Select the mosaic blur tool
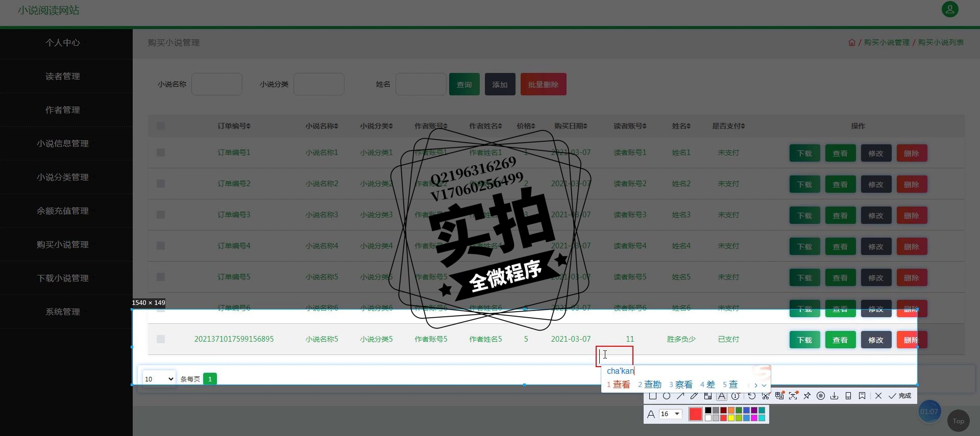 [708, 396]
